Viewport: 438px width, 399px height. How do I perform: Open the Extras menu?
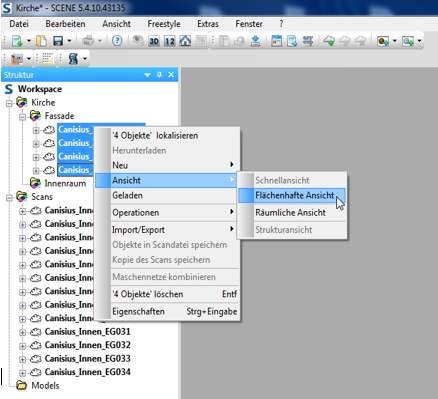208,24
